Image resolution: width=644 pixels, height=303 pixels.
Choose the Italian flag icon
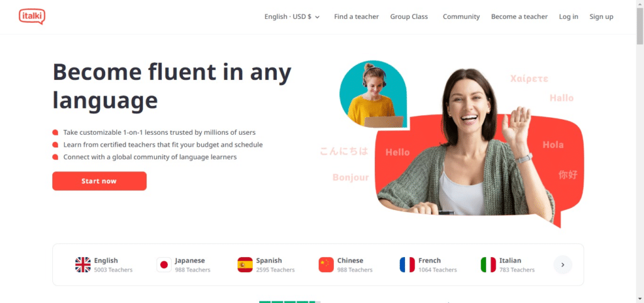(x=488, y=265)
